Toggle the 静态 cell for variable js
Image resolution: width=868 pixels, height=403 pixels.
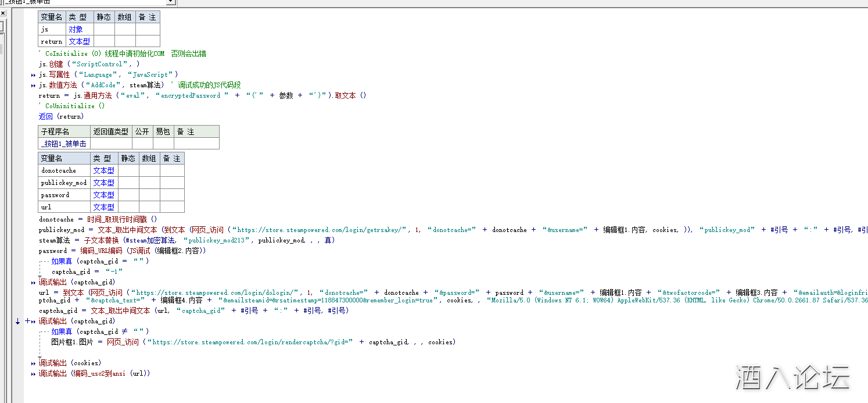104,29
